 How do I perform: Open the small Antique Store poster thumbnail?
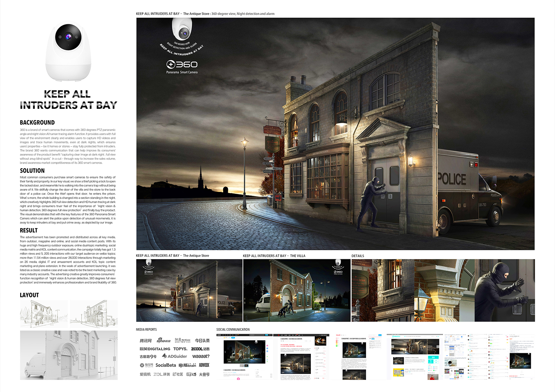pos(189,290)
